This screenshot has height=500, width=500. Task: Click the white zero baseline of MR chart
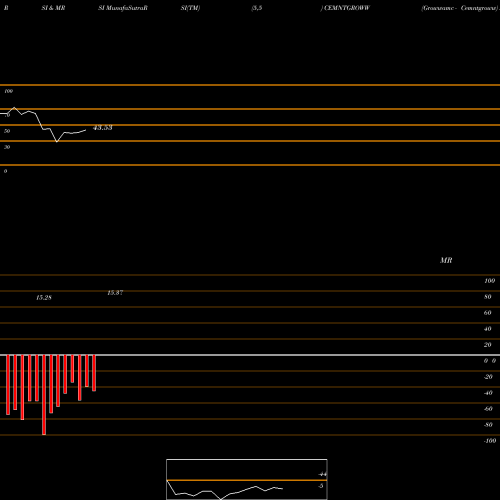point(250,355)
